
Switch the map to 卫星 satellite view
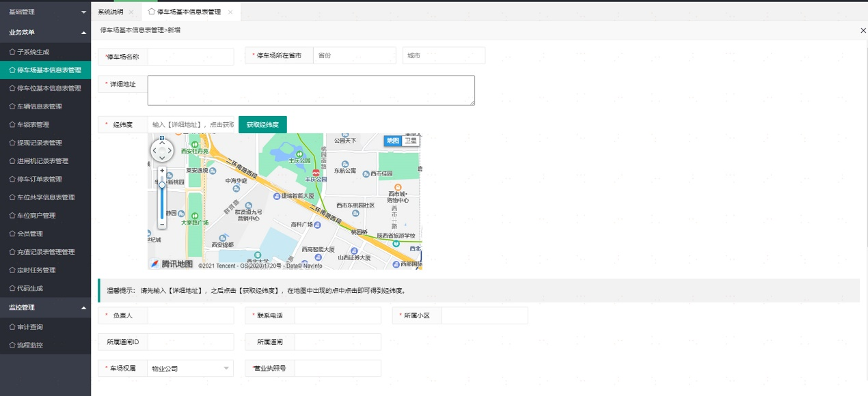(x=410, y=141)
